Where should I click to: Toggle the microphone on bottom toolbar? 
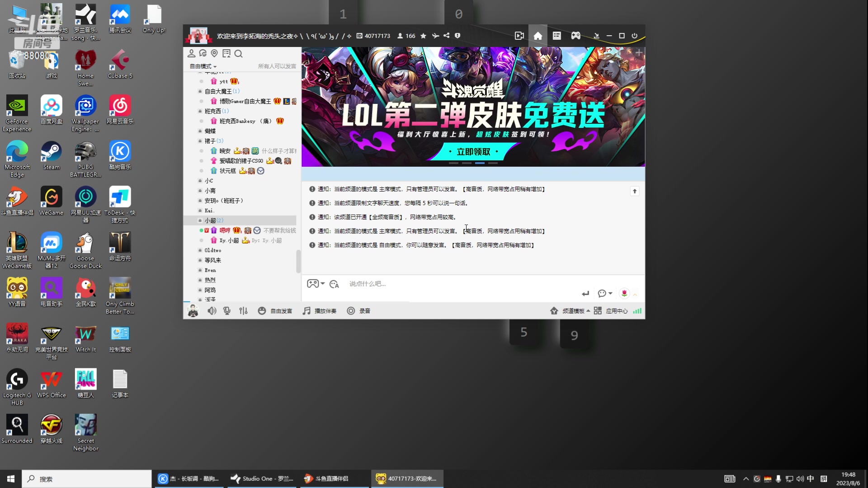point(227,311)
